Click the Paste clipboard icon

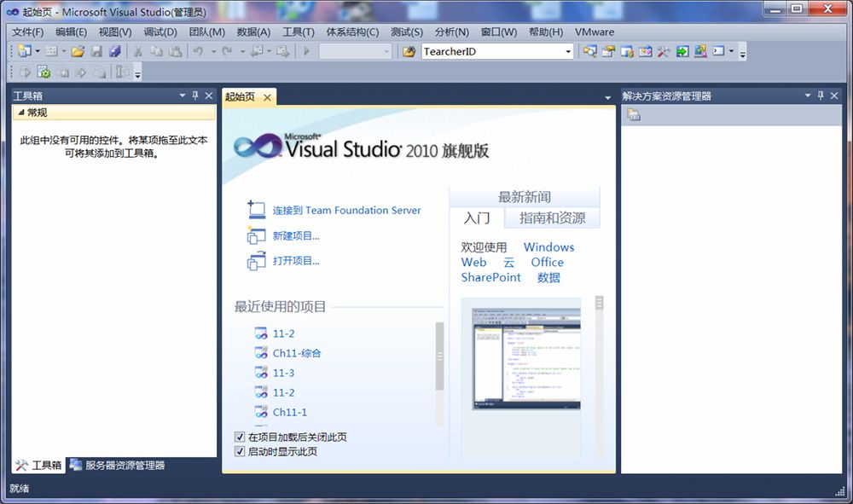click(175, 52)
